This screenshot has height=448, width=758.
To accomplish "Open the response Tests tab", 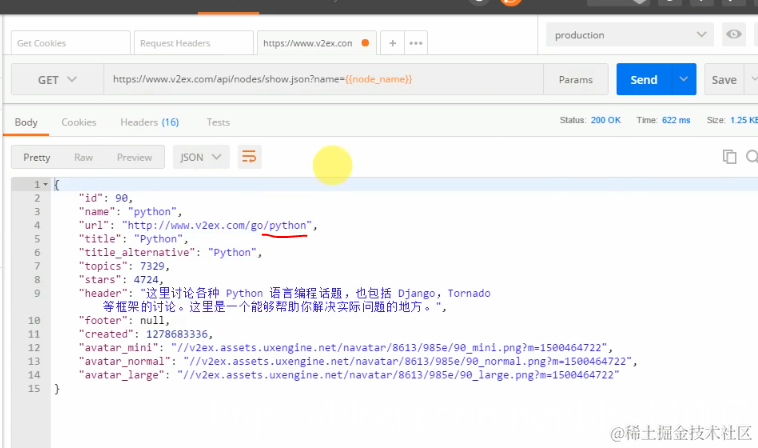I will (218, 122).
